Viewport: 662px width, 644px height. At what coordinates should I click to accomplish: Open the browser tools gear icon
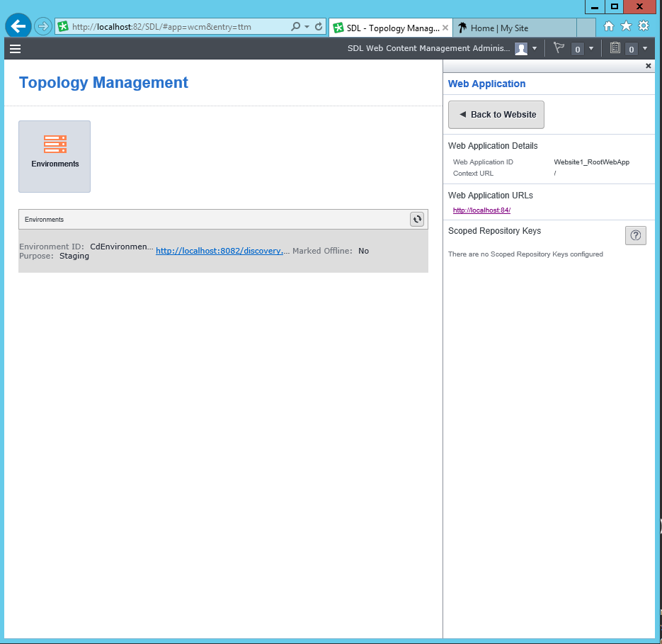tap(643, 26)
